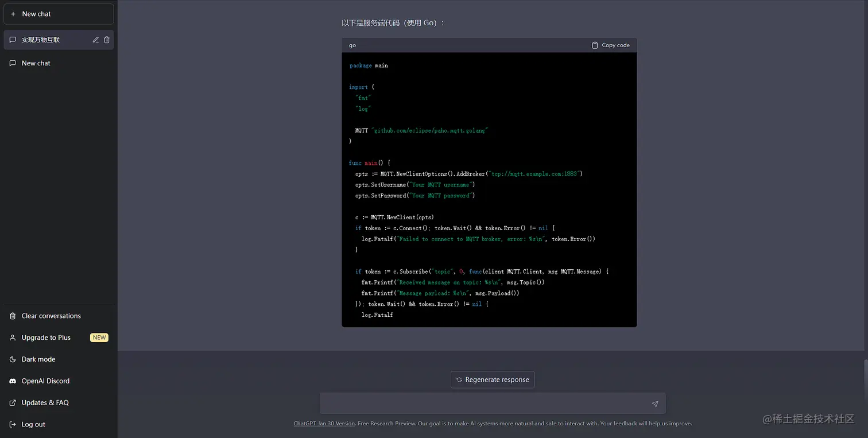
Task: Click the 'func main() {' code line
Action: tap(370, 163)
